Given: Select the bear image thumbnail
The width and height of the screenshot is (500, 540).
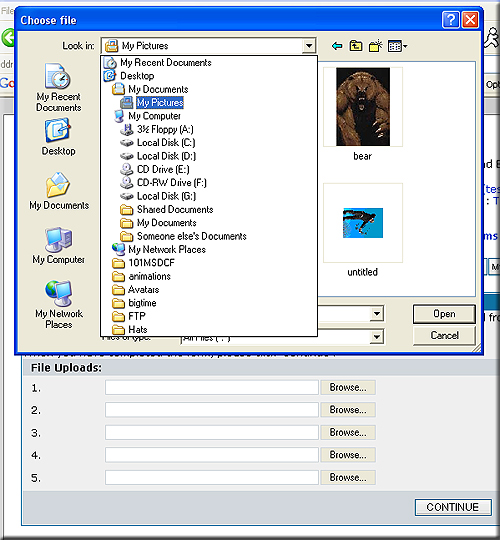Looking at the screenshot, I should click(363, 107).
